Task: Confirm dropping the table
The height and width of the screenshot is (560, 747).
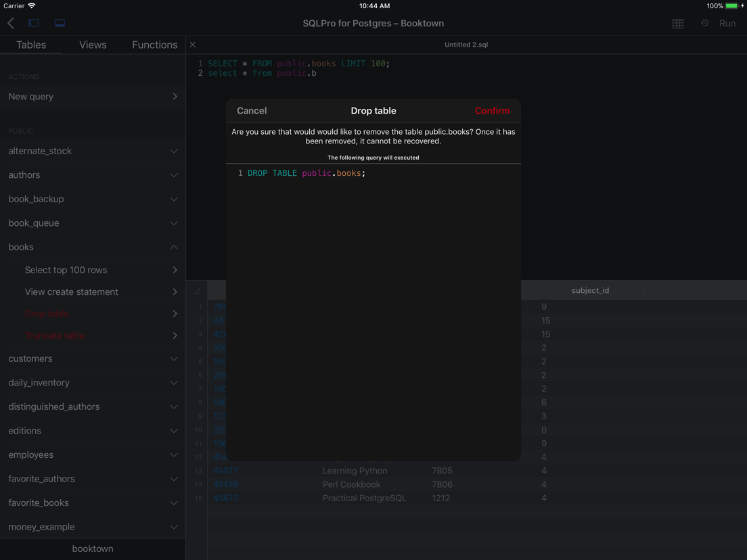Action: (x=492, y=110)
